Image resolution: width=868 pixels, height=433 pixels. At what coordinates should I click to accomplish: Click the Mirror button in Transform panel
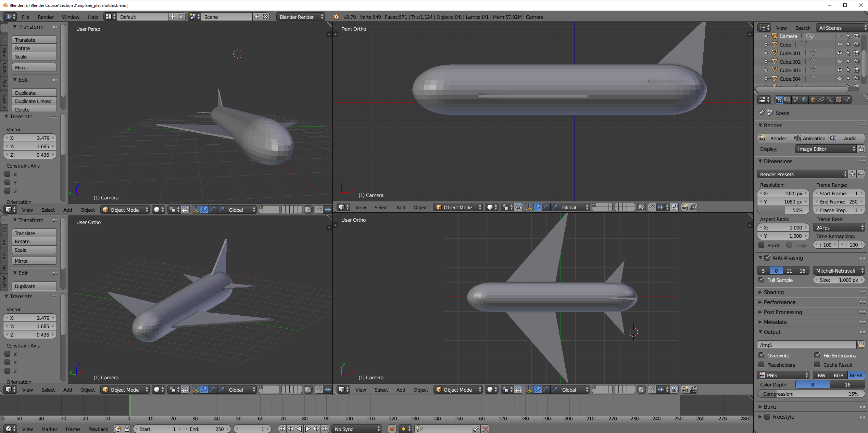point(34,67)
